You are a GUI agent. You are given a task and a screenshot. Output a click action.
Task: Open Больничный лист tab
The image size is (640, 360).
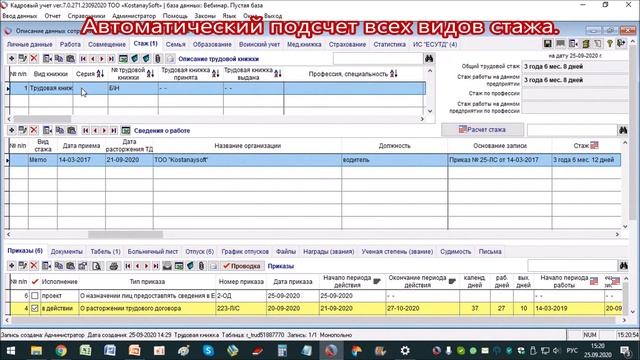153,251
